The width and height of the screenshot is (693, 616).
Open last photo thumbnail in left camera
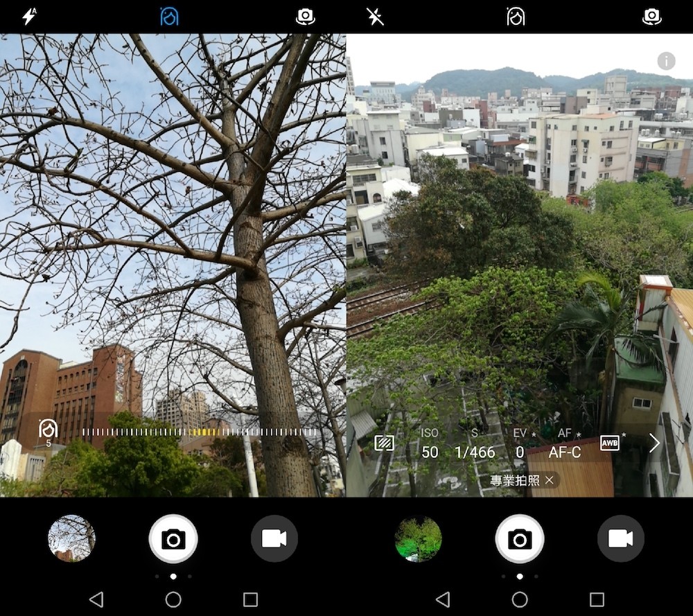71,538
